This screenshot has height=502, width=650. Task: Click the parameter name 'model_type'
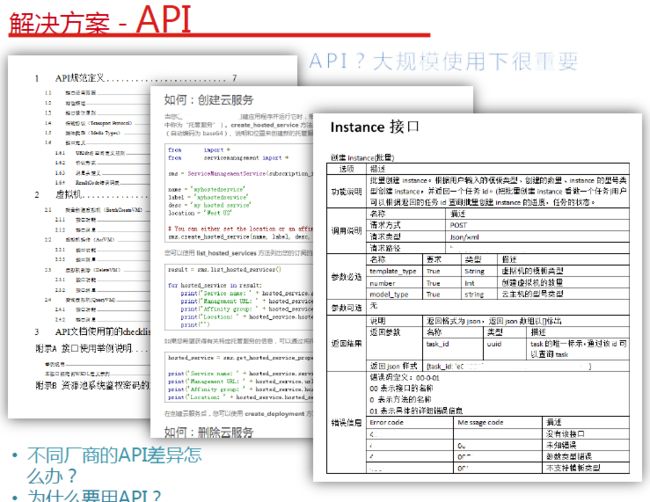[x=389, y=294]
